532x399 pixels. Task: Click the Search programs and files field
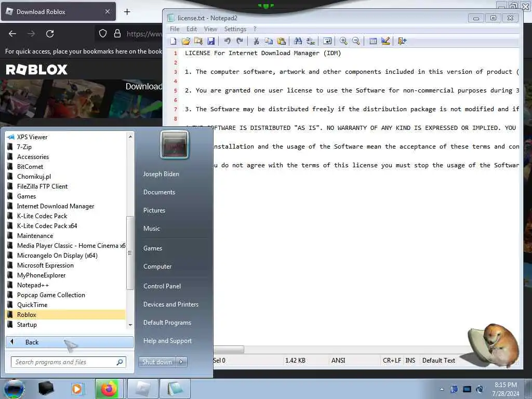point(68,362)
